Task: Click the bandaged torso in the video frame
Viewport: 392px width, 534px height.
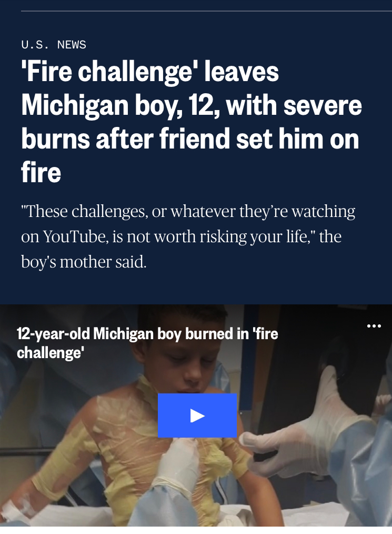Action: click(x=129, y=443)
